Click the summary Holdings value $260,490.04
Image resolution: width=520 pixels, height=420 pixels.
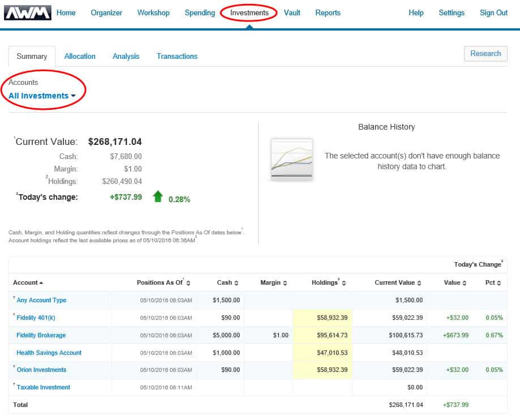122,182
